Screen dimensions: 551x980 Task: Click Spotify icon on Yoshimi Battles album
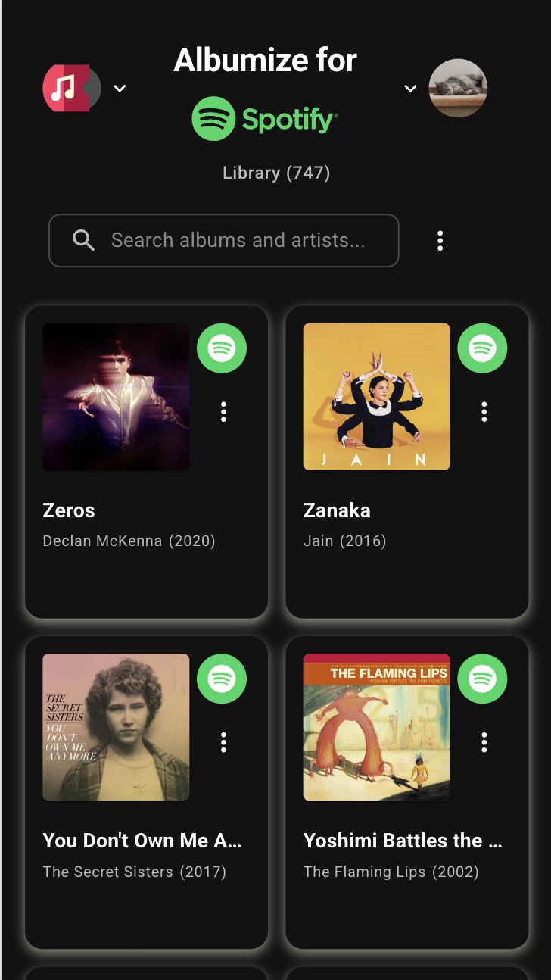pyautogui.click(x=482, y=679)
